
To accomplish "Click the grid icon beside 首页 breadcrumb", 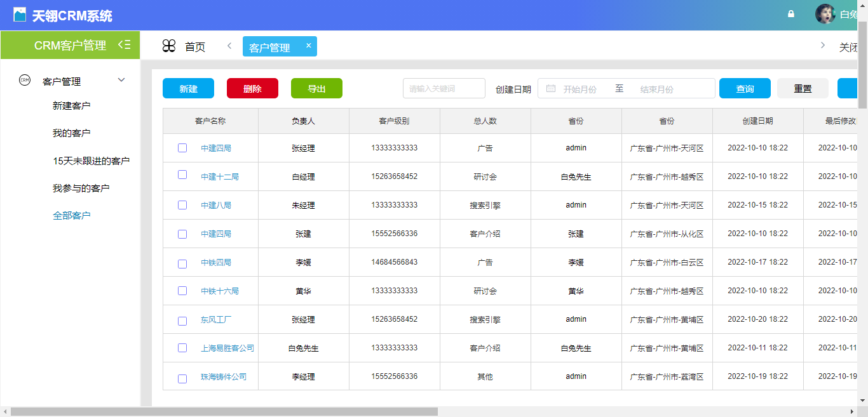I will coord(168,46).
